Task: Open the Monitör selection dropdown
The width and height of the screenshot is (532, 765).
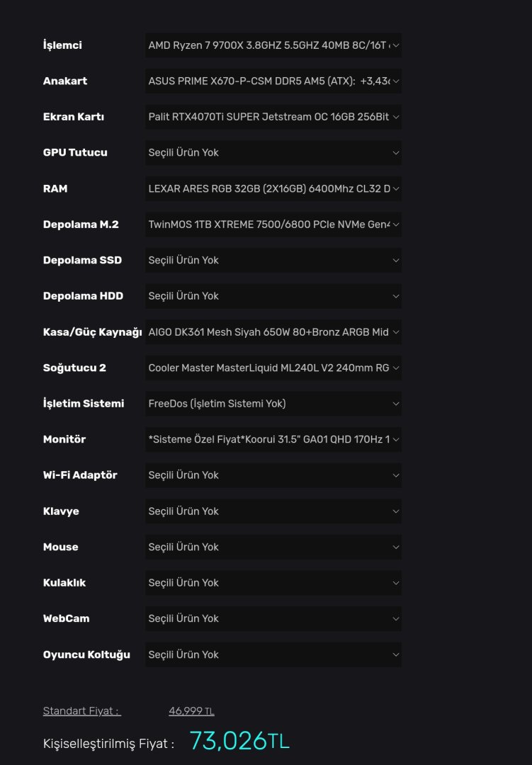Action: coord(273,440)
